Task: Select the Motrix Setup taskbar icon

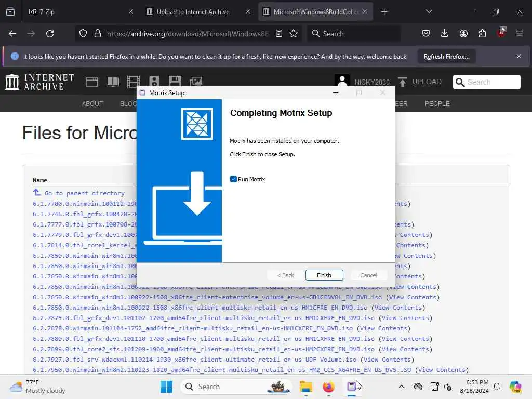Action: pyautogui.click(x=352, y=387)
